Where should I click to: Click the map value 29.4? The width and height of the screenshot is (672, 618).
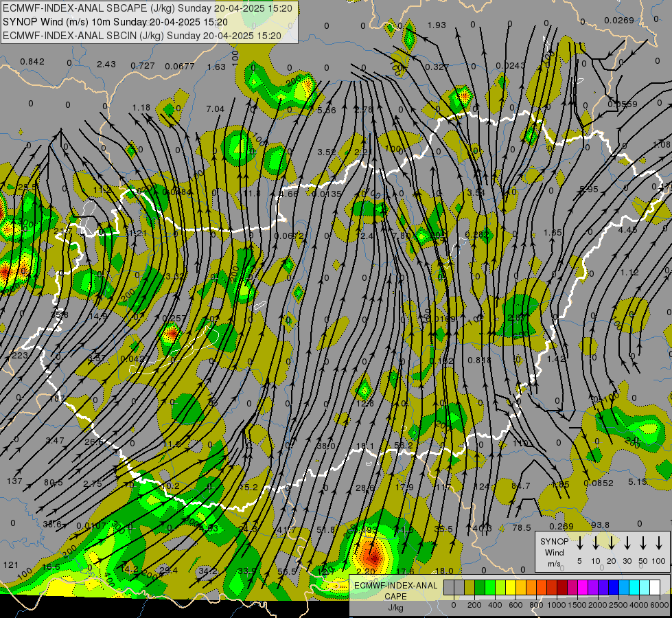(x=168, y=571)
